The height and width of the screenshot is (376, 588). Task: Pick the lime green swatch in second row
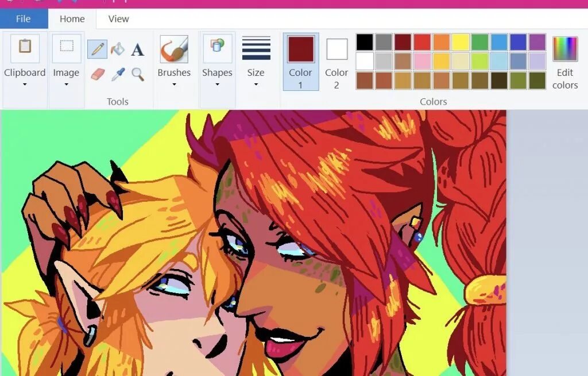(479, 61)
